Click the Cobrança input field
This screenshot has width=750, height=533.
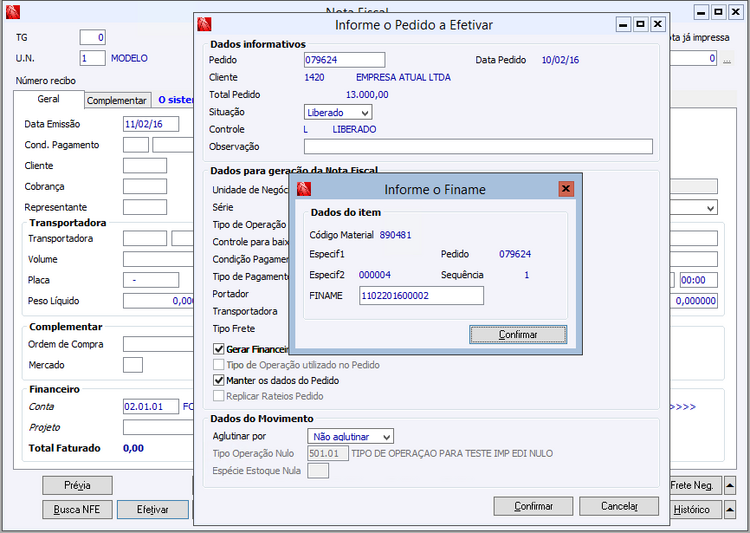click(x=145, y=187)
